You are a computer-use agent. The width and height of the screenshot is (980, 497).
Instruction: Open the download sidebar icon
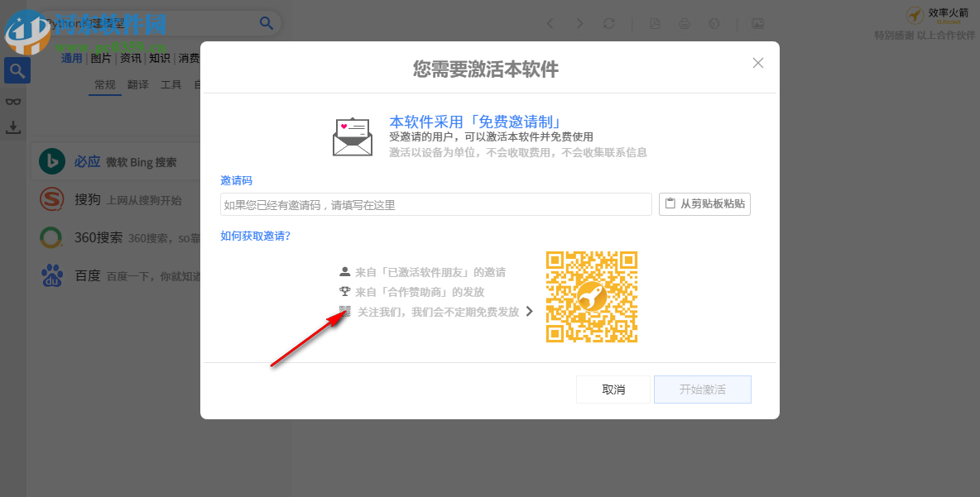coord(13,127)
